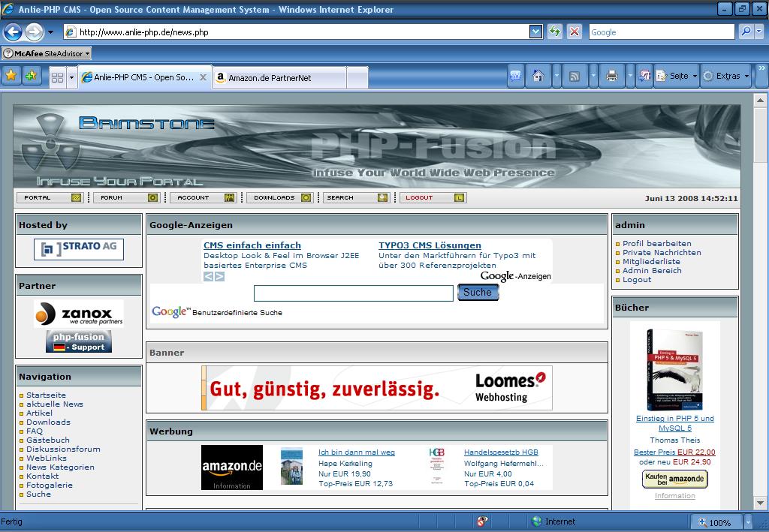Click the Home page icon
The width and height of the screenshot is (769, 532).
tap(538, 76)
